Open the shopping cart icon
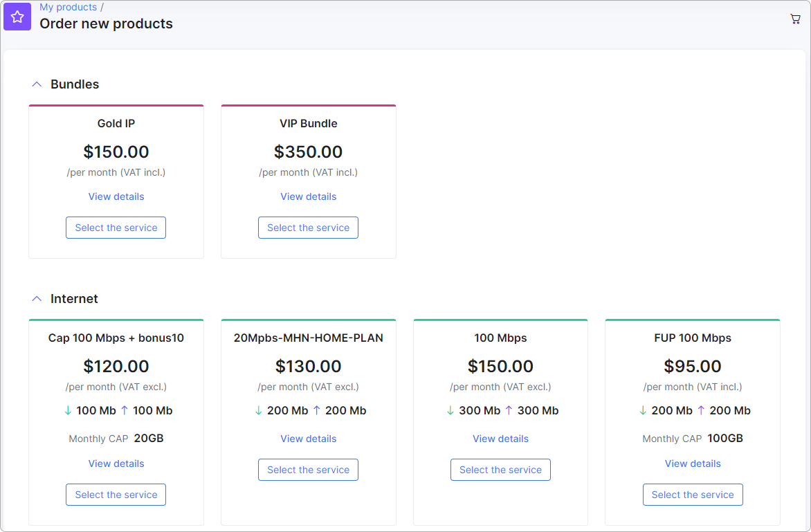Image resolution: width=811 pixels, height=532 pixels. pos(795,19)
